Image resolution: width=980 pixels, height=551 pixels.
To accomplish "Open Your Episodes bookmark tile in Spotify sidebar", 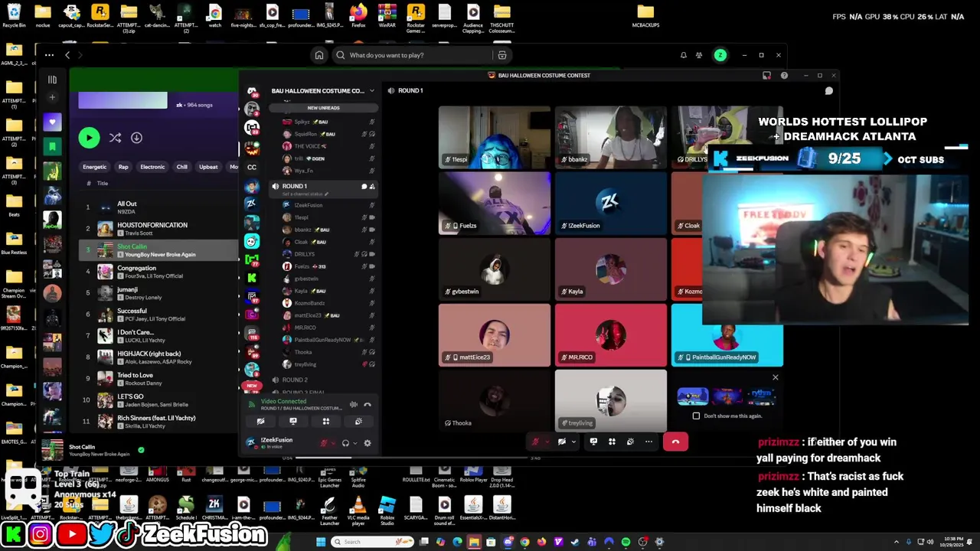I will 52,146.
